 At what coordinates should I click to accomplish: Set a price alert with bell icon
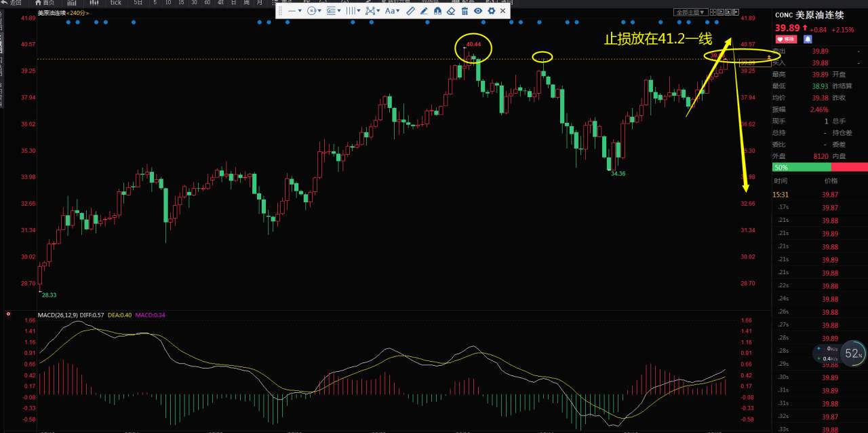point(808,39)
